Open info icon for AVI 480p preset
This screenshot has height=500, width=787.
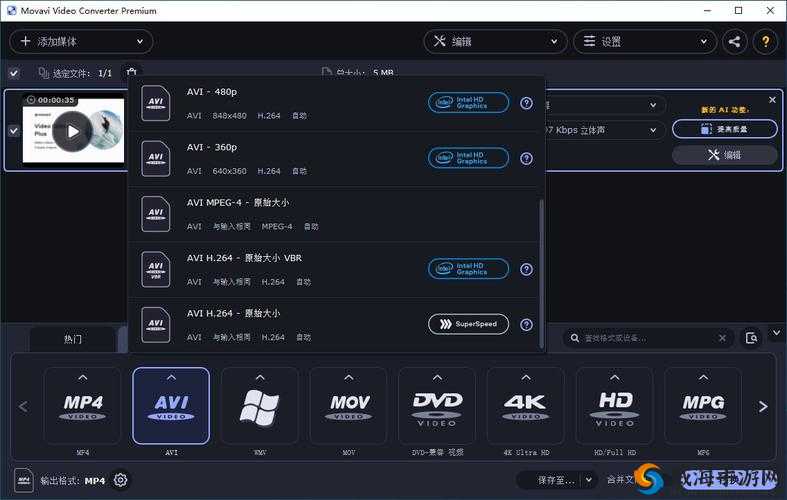pyautogui.click(x=526, y=103)
